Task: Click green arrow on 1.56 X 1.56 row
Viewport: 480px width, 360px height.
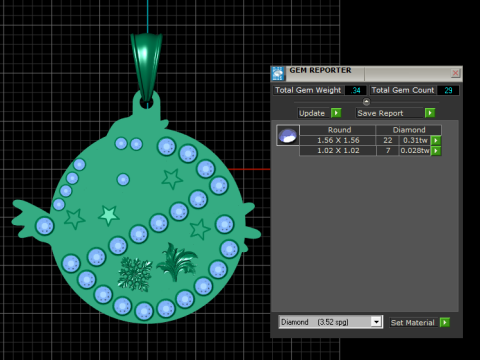Action: [436, 140]
